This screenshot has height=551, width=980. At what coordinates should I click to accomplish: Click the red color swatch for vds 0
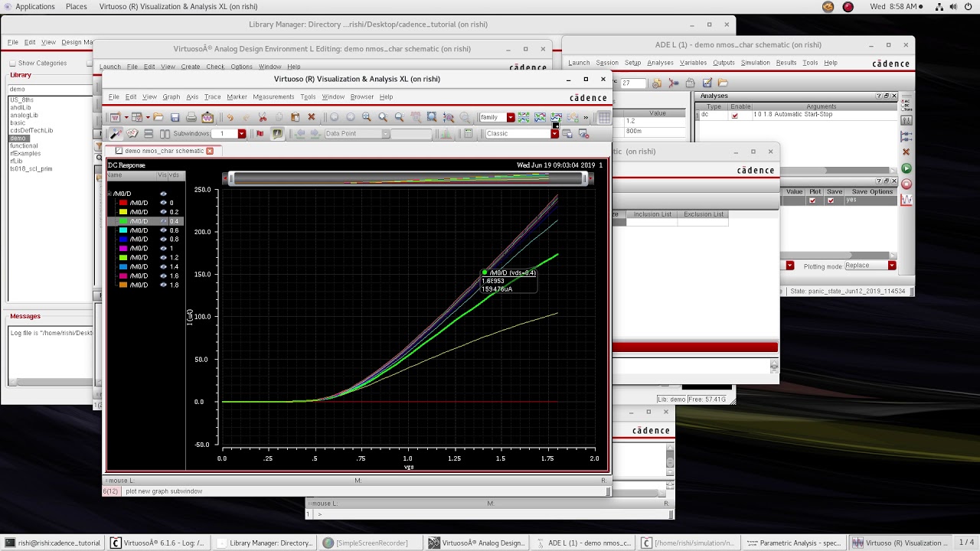pyautogui.click(x=122, y=203)
